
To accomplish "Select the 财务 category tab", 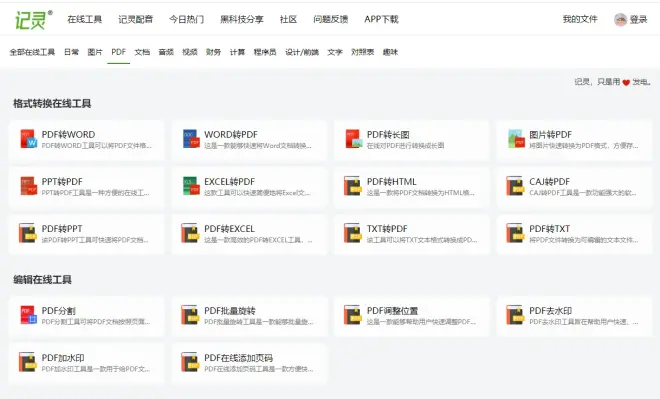I will (x=213, y=52).
